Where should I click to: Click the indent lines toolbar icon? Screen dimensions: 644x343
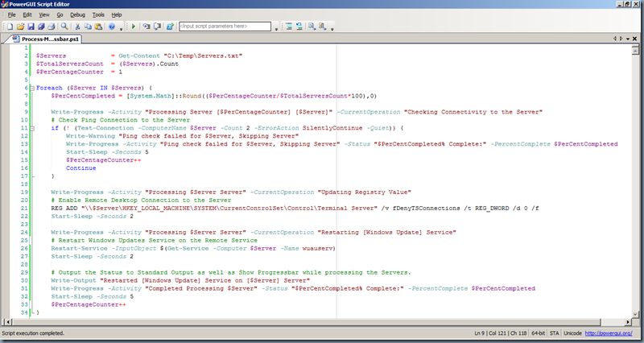[x=289, y=27]
